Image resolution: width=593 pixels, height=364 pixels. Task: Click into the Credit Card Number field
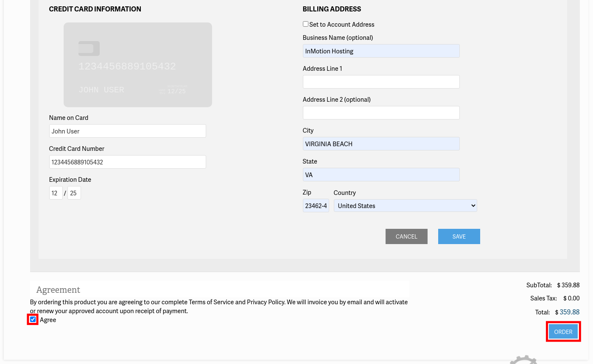pos(127,162)
